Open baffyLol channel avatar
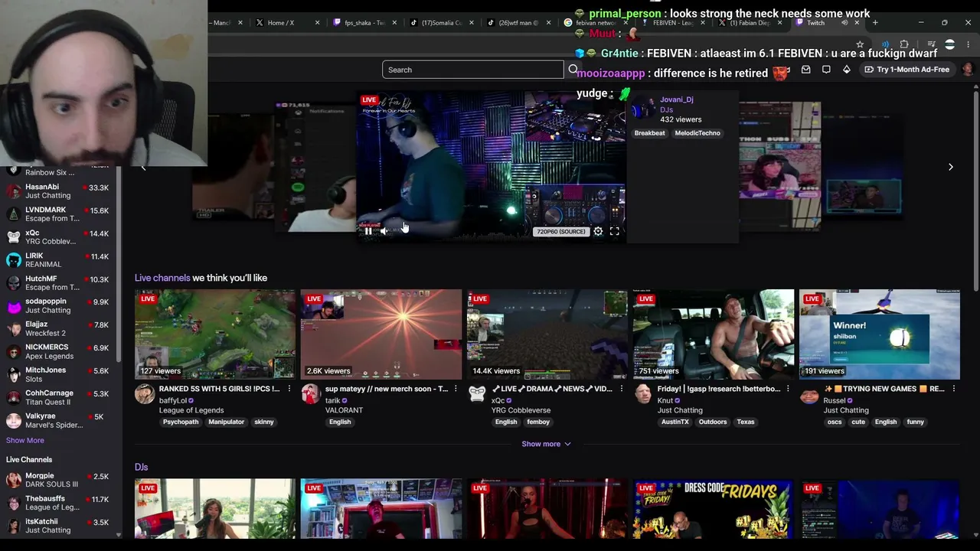 pyautogui.click(x=144, y=394)
